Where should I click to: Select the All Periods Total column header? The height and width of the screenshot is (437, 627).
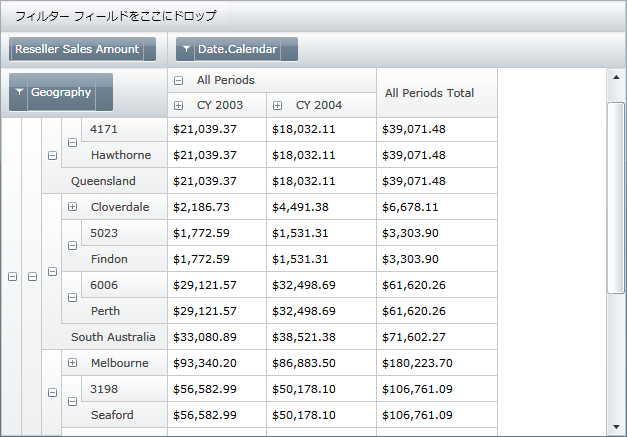tap(429, 93)
